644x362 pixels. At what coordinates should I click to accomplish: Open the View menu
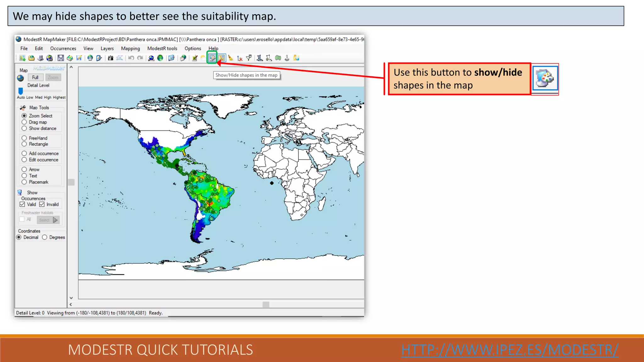click(88, 48)
